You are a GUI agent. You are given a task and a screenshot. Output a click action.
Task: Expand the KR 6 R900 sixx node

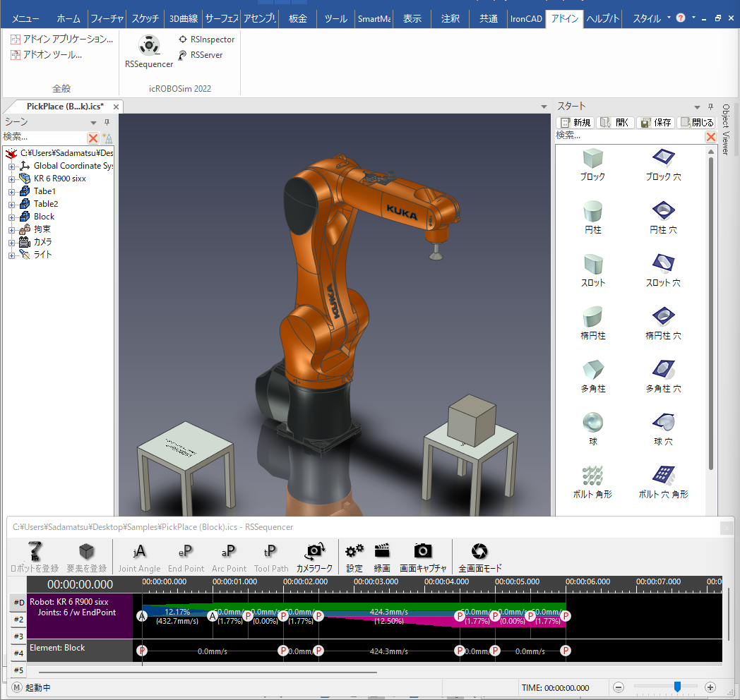pos(11,179)
